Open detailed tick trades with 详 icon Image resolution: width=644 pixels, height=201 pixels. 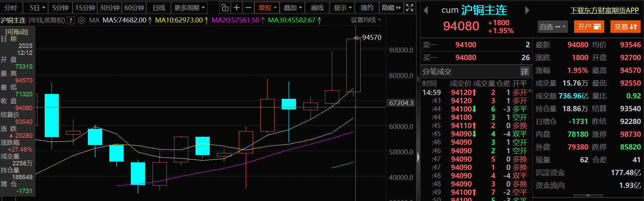point(525,71)
